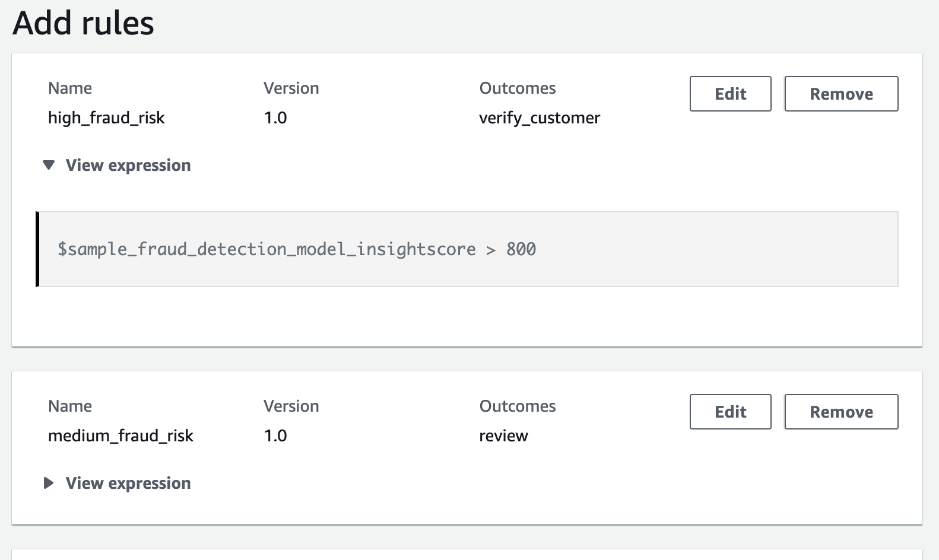Edit the high_fraud_risk rule
This screenshot has width=939, height=560.
pyautogui.click(x=730, y=94)
